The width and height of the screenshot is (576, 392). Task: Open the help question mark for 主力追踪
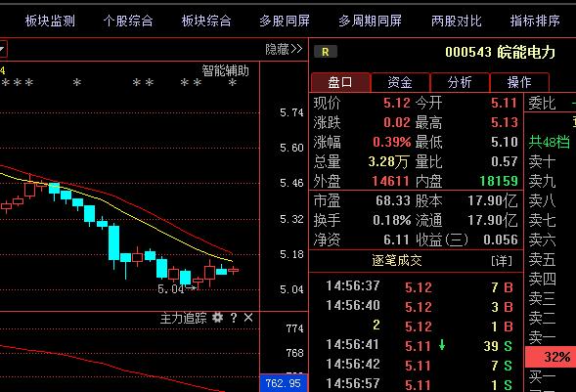tap(234, 318)
